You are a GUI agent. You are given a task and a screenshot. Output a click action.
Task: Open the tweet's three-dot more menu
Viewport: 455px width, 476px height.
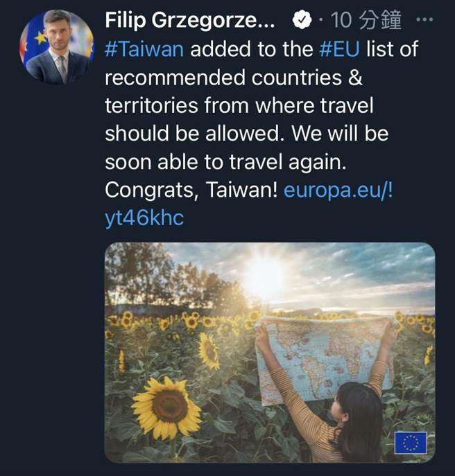point(422,20)
